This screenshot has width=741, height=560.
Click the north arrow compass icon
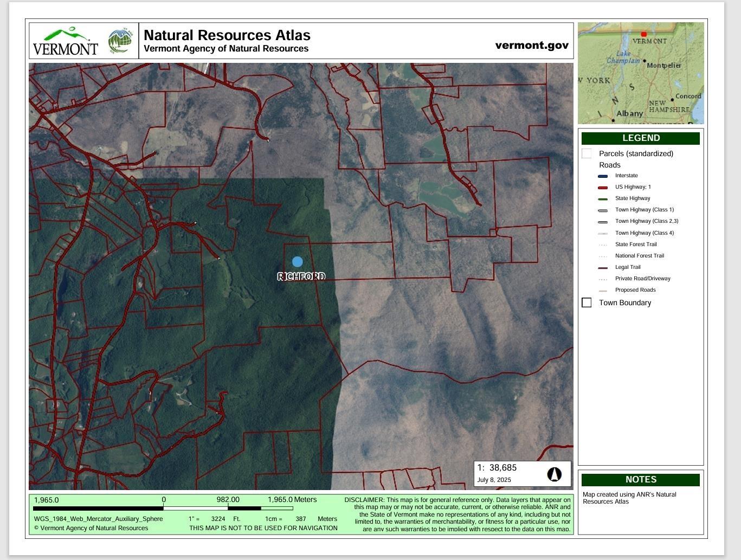[x=553, y=474]
